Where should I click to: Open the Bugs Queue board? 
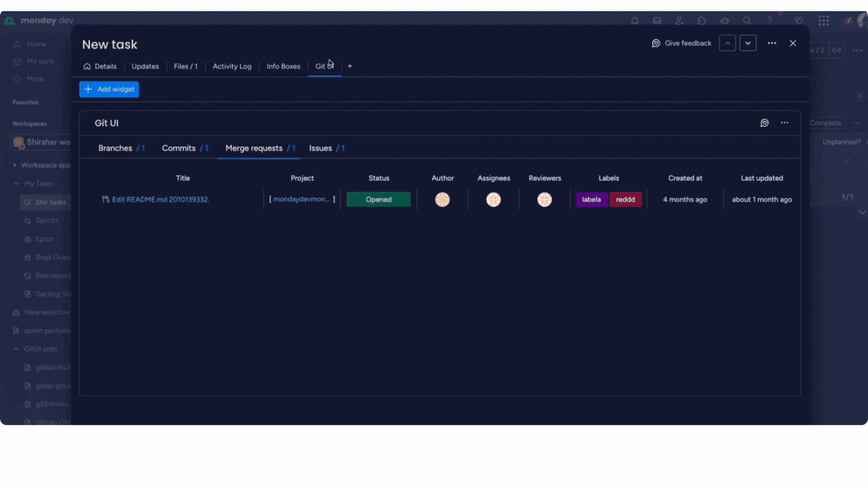47,257
